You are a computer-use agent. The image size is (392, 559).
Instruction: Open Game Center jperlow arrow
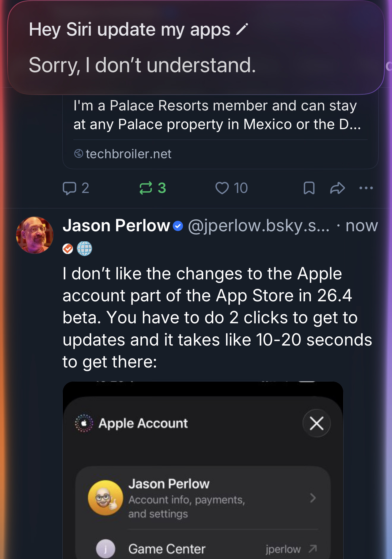pos(312,549)
